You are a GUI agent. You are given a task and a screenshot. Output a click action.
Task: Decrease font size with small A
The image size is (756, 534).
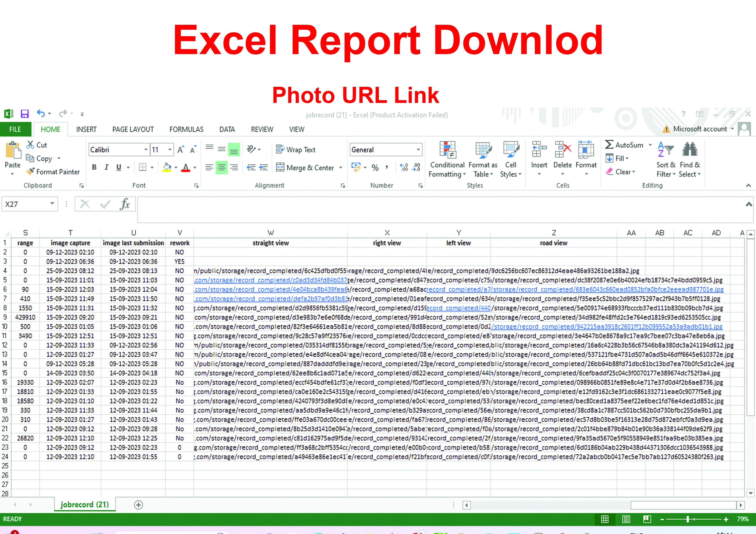[x=193, y=150]
